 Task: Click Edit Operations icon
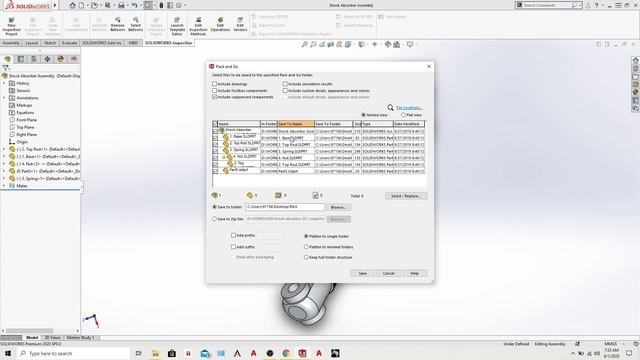tap(220, 24)
